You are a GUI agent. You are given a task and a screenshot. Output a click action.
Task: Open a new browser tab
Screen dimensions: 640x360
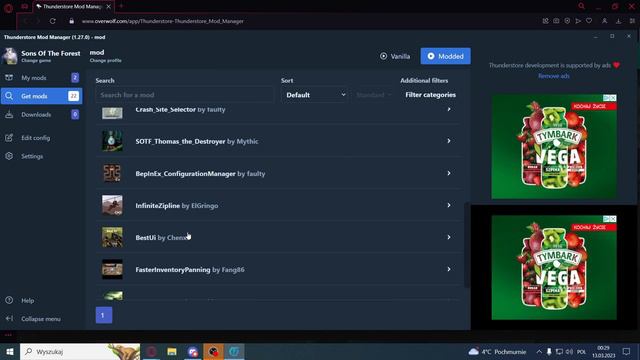pyautogui.click(x=121, y=6)
